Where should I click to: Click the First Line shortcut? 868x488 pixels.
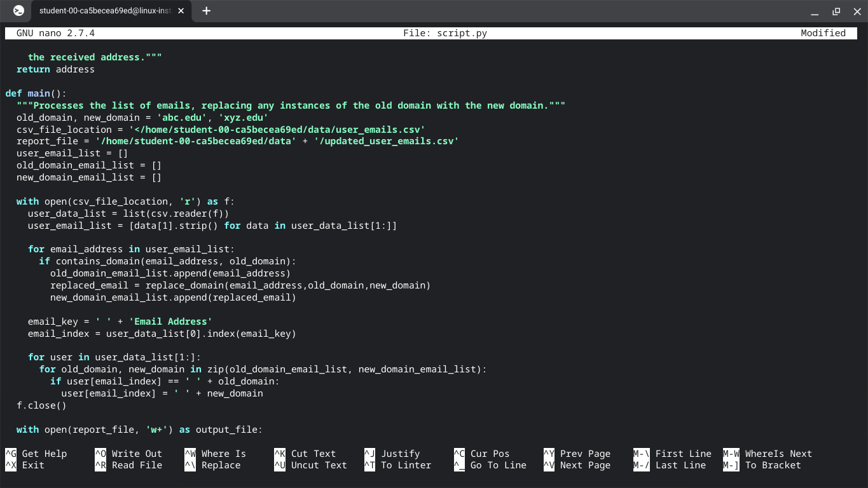coord(672,454)
